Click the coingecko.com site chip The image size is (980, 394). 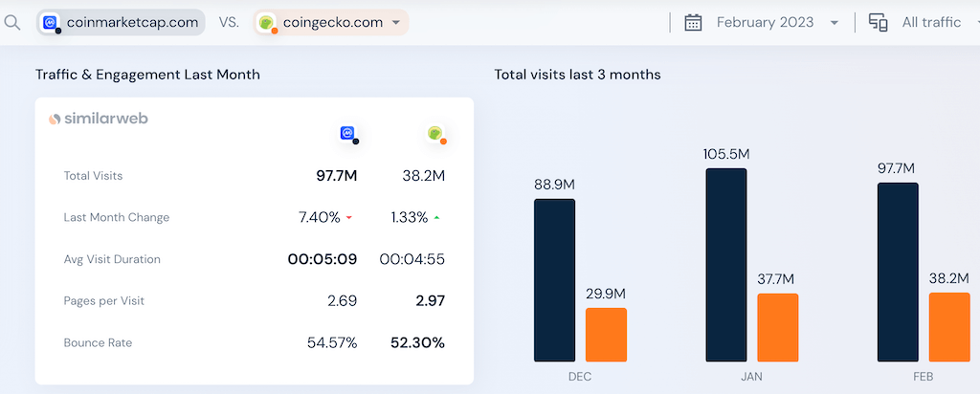(331, 23)
